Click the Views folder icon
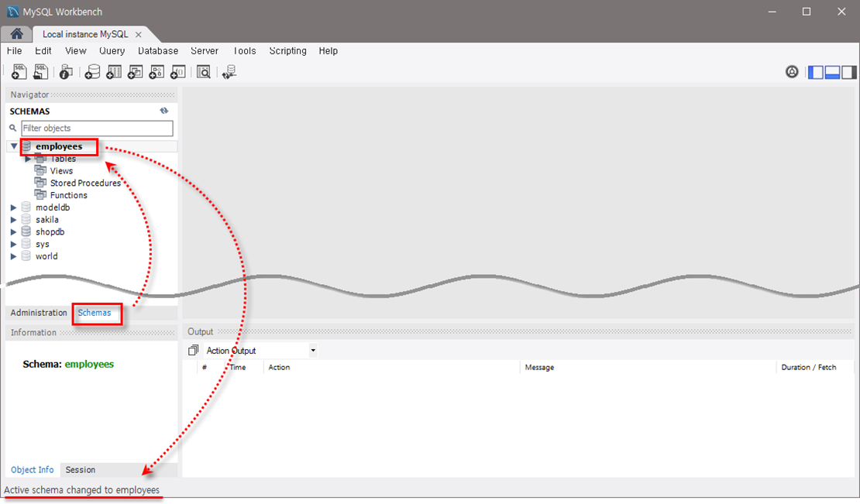 pyautogui.click(x=40, y=170)
